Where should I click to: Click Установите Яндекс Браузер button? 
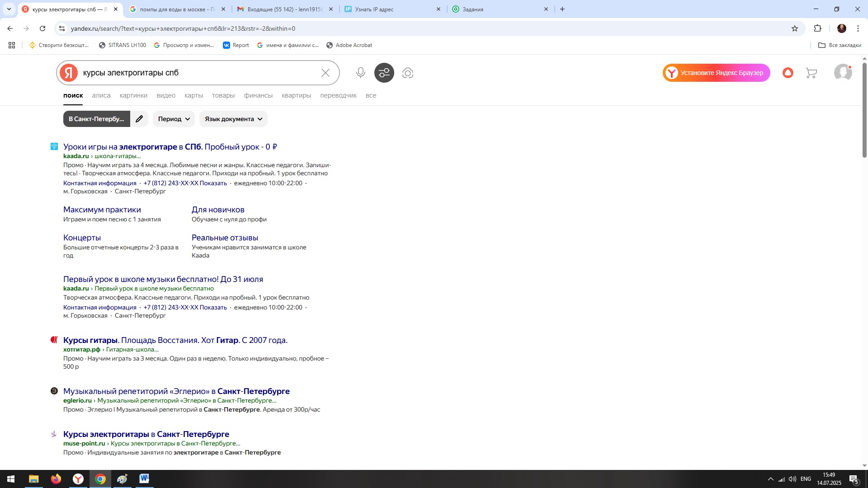point(717,73)
